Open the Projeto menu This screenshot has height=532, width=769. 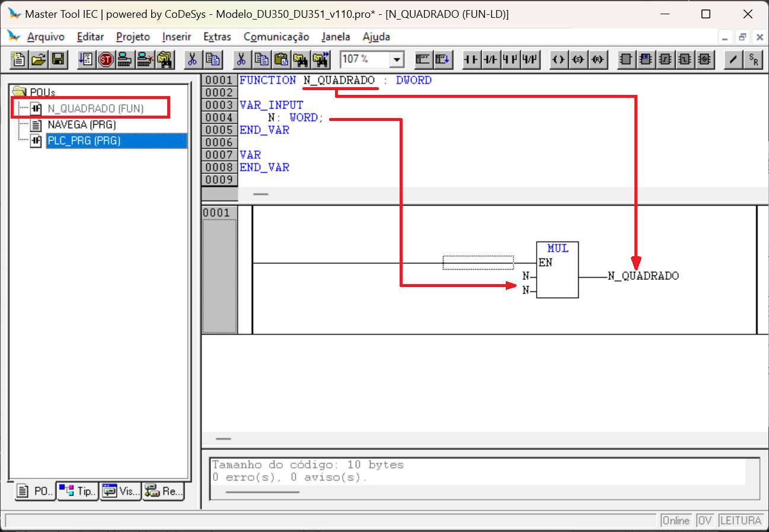[x=133, y=37]
